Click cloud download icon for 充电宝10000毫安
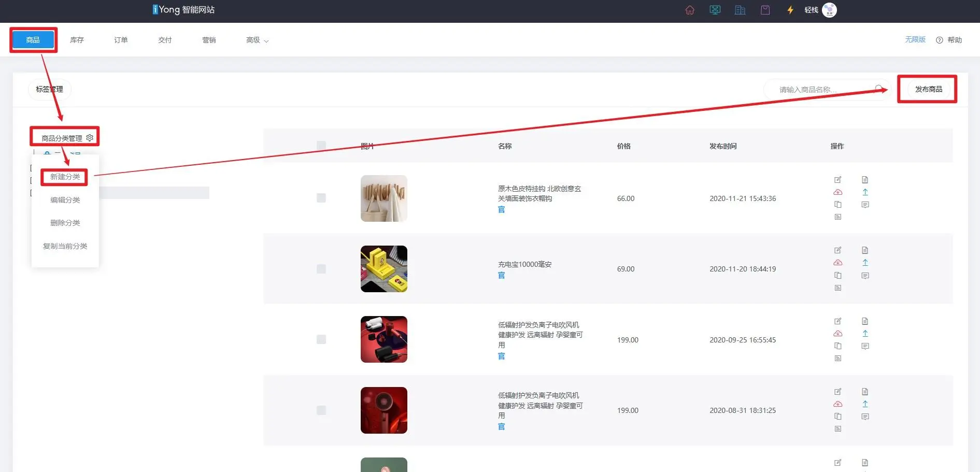Viewport: 980px width, 472px height. pyautogui.click(x=837, y=263)
